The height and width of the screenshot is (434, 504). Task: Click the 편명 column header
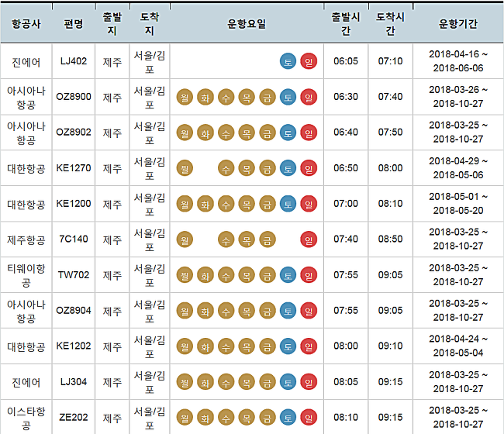[x=74, y=24]
